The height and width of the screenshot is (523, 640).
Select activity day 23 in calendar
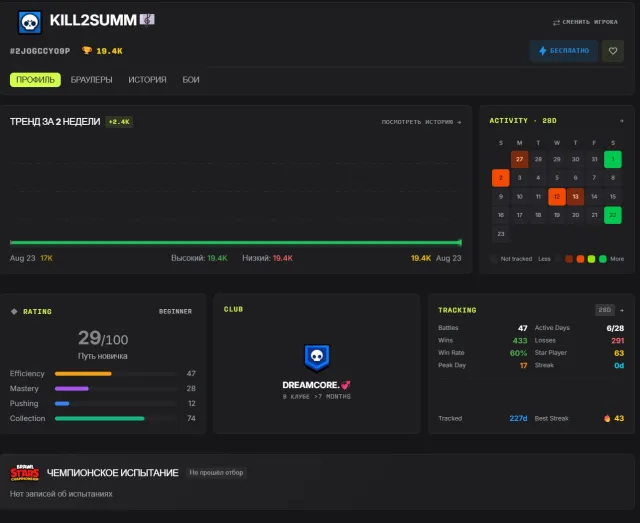point(500,234)
